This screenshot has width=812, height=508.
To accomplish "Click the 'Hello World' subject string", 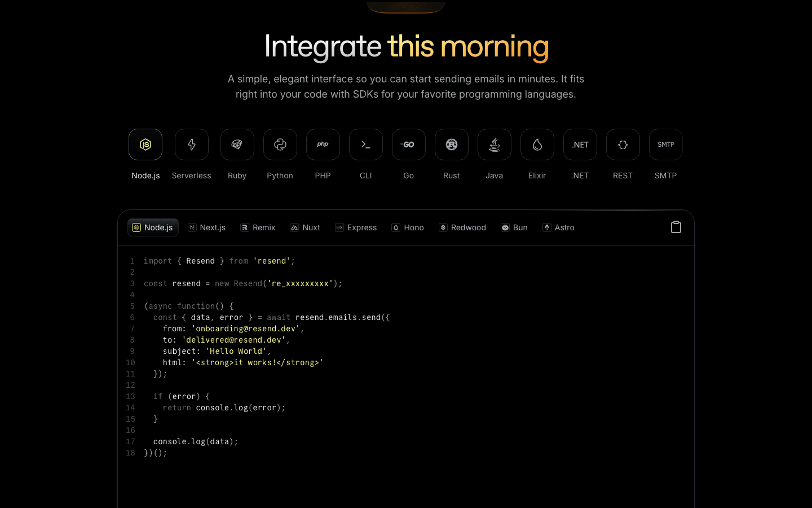I will pos(236,351).
